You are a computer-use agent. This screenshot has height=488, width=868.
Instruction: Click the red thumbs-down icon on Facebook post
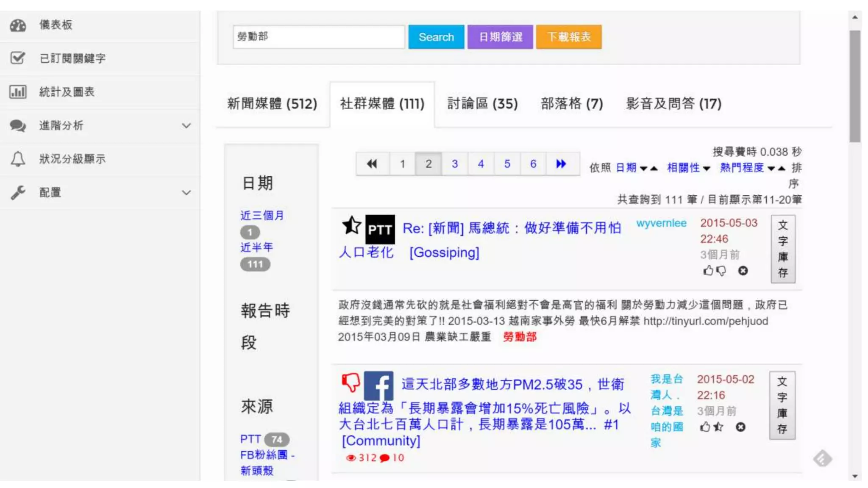(351, 382)
